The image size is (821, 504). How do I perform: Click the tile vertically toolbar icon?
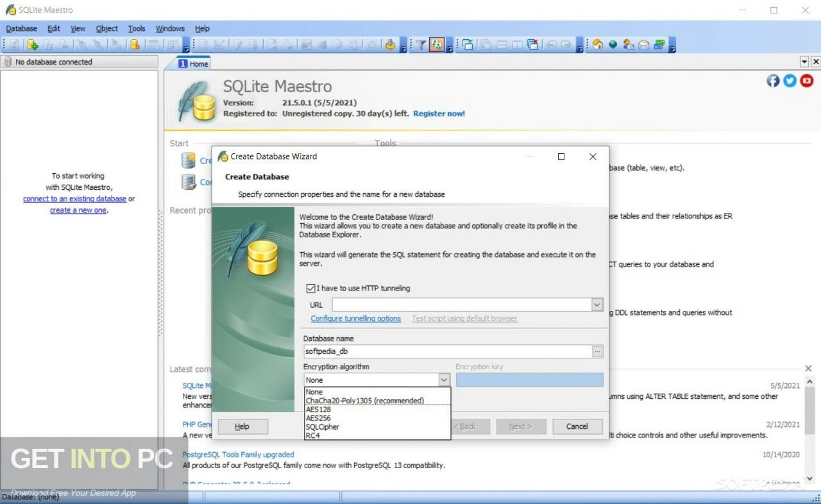tap(517, 45)
